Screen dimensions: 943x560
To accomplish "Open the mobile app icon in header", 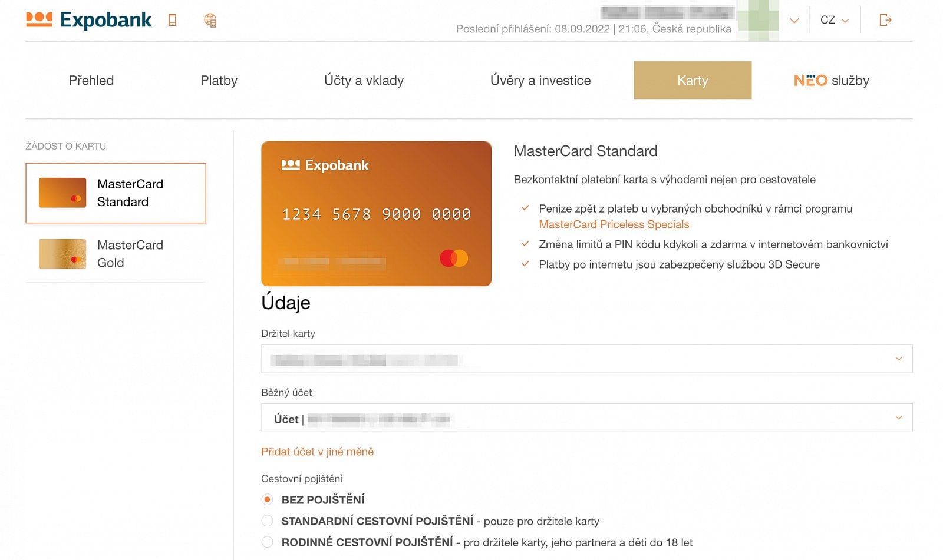I will 172,20.
